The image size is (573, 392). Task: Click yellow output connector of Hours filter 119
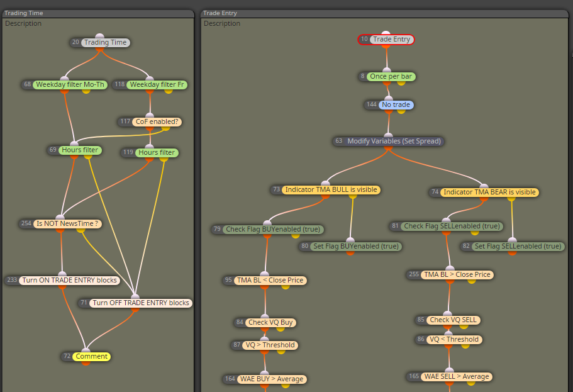(164, 159)
